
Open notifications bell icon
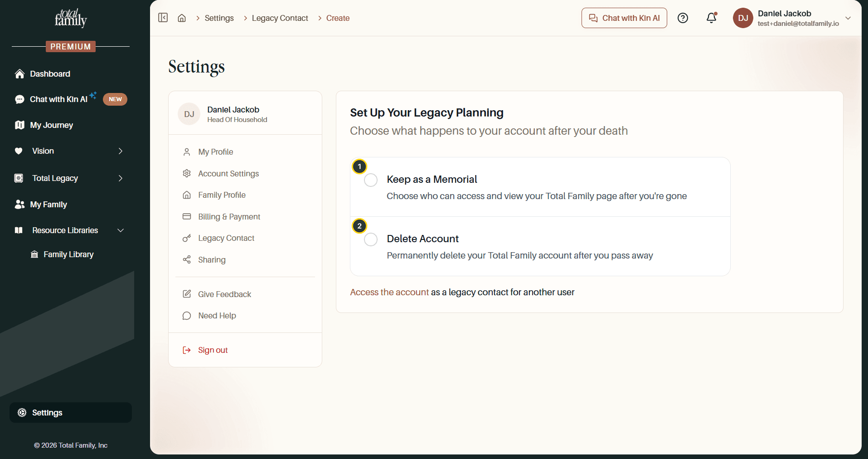coord(712,18)
